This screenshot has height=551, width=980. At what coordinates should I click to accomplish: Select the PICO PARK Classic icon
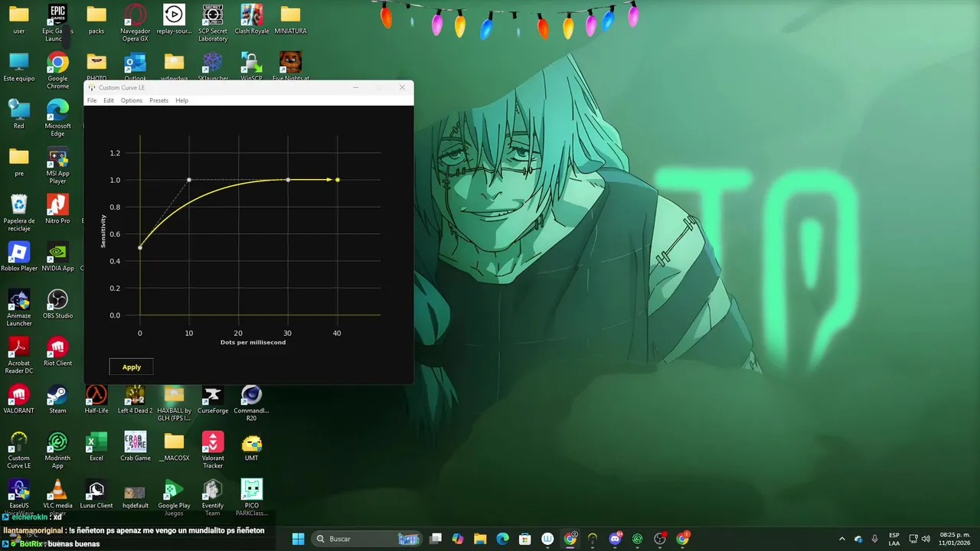252,497
